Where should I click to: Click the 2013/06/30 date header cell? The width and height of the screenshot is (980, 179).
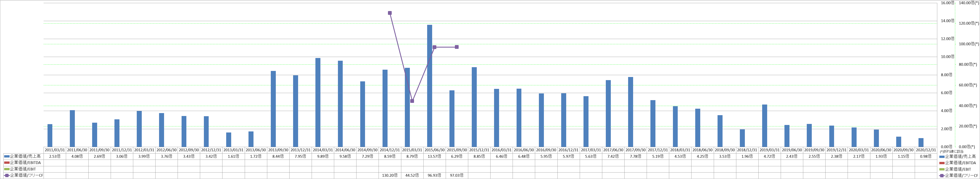[x=256, y=150]
